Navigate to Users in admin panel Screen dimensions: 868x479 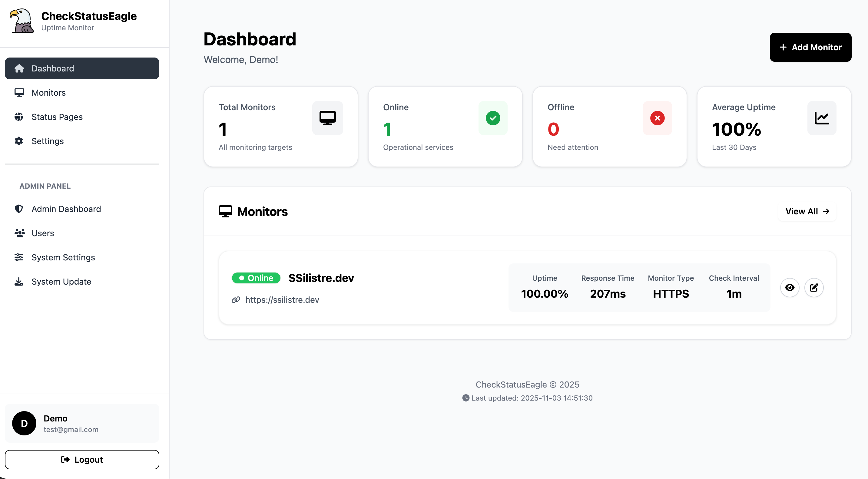click(43, 233)
